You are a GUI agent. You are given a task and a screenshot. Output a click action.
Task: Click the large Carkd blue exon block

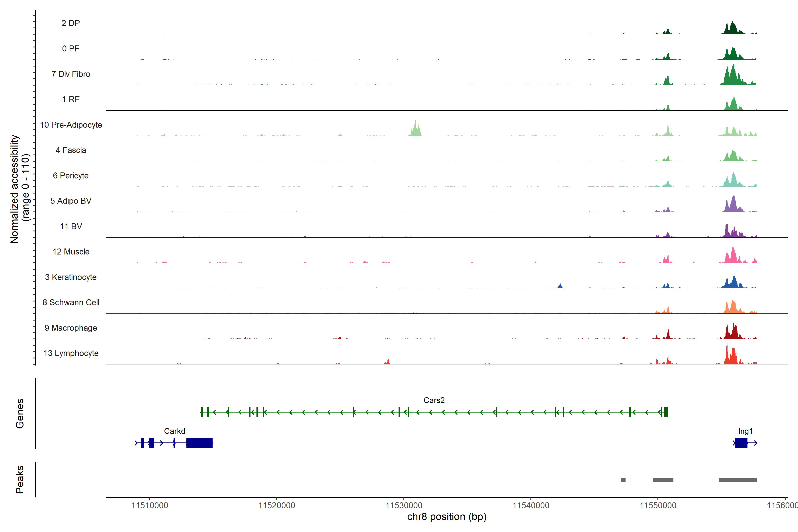pos(199,443)
